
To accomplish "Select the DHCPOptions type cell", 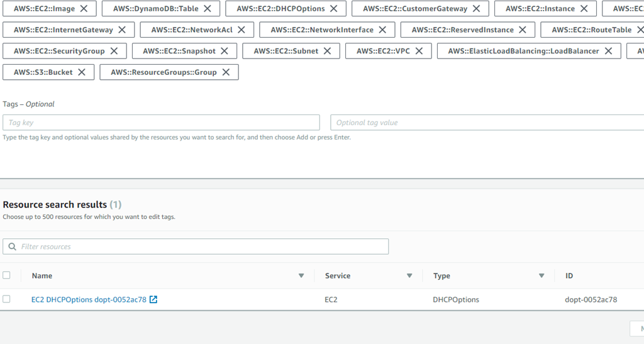I will (x=456, y=300).
